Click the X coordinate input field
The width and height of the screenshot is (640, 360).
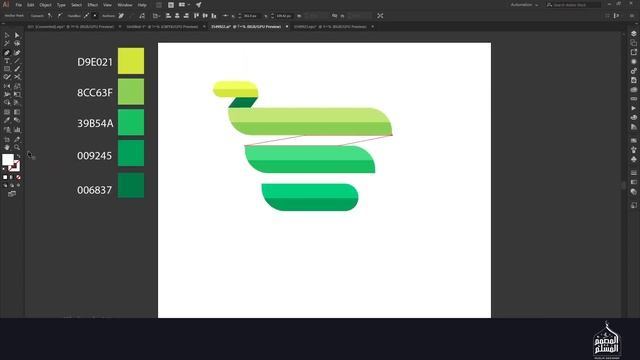pyautogui.click(x=250, y=16)
